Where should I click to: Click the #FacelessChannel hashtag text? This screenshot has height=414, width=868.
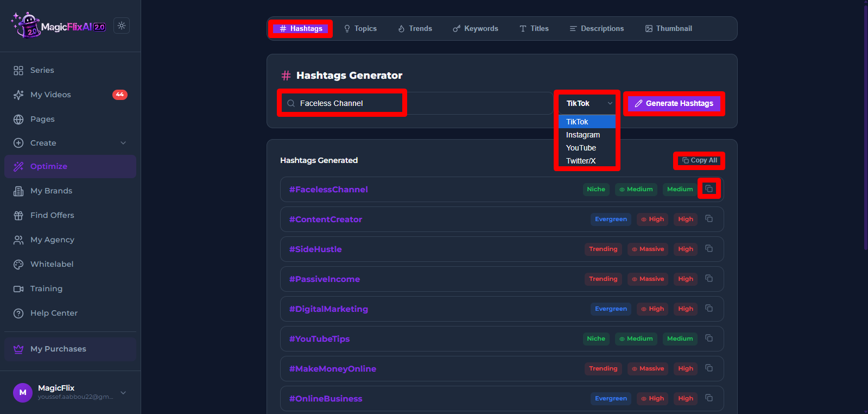[328, 190]
